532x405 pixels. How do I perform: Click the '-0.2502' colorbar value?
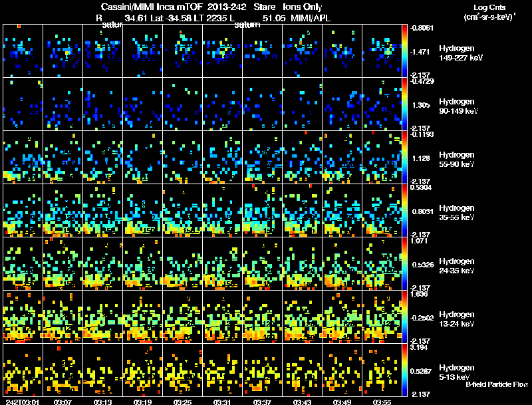pos(422,318)
